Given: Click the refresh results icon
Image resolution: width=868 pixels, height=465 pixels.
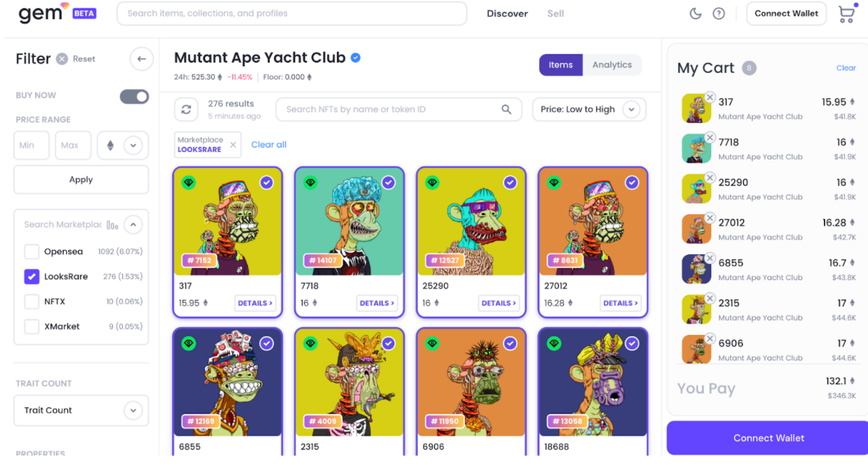Looking at the screenshot, I should pyautogui.click(x=186, y=109).
